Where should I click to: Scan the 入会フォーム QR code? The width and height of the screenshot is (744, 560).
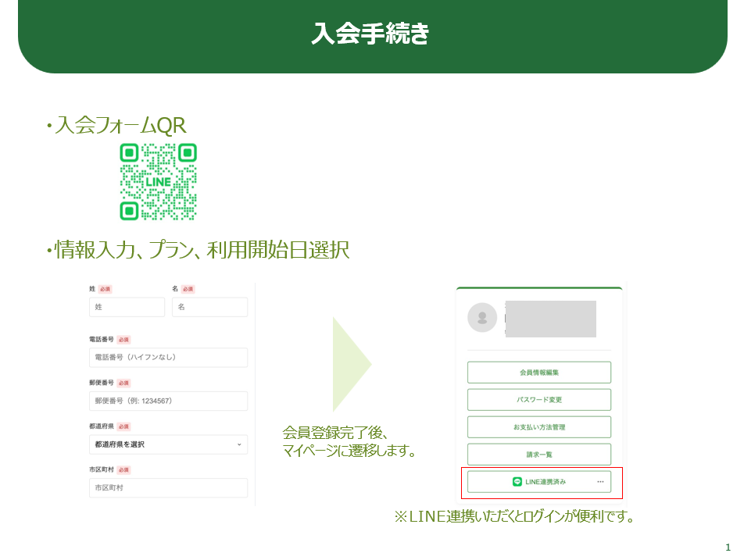point(157,181)
